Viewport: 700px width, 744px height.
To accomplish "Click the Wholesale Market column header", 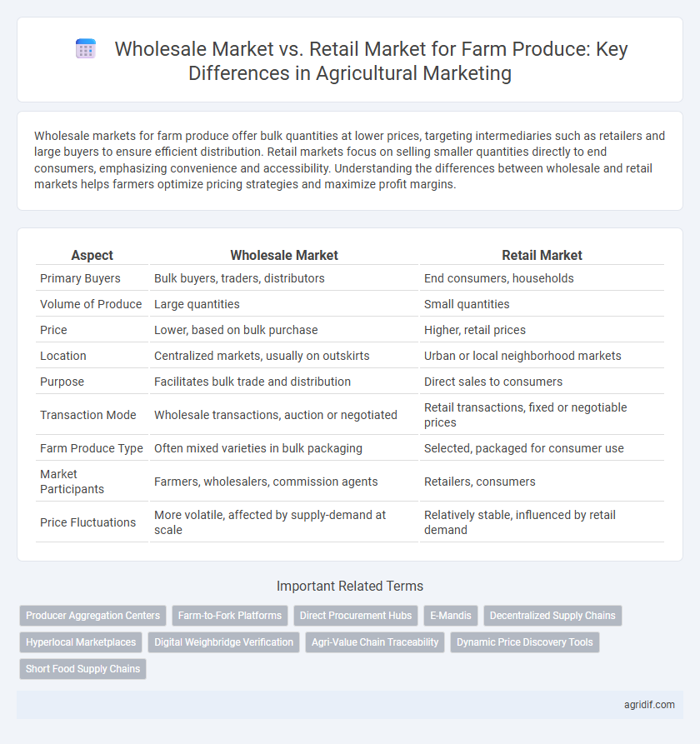I will click(284, 255).
